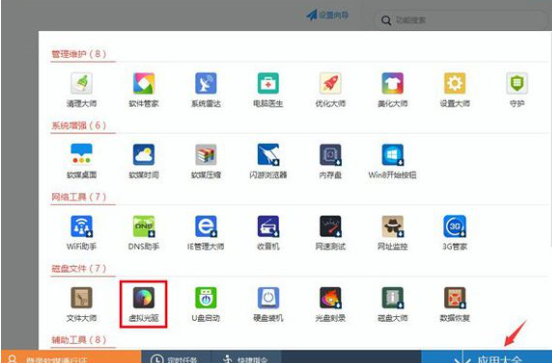Launch 优化大师 rocket icon
This screenshot has height=363, width=552.
pos(330,83)
